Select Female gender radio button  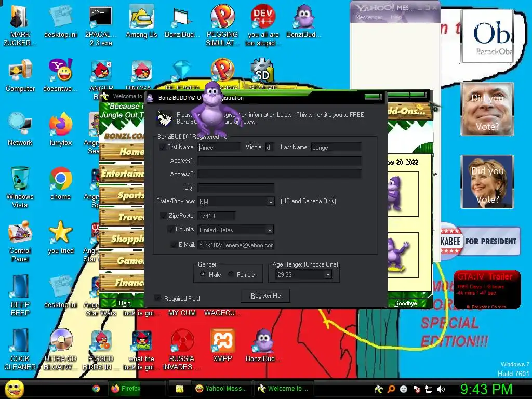tap(231, 274)
